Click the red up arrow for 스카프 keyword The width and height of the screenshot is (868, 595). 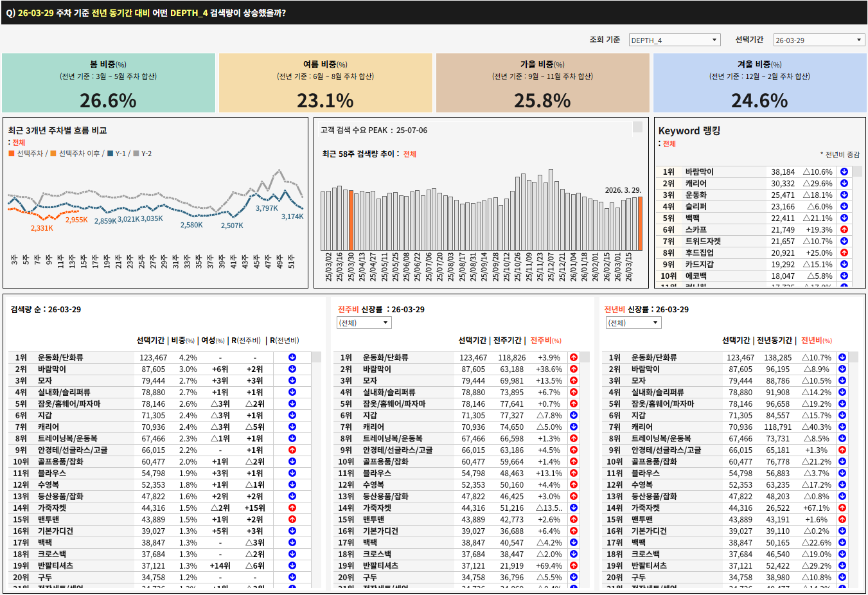point(844,229)
